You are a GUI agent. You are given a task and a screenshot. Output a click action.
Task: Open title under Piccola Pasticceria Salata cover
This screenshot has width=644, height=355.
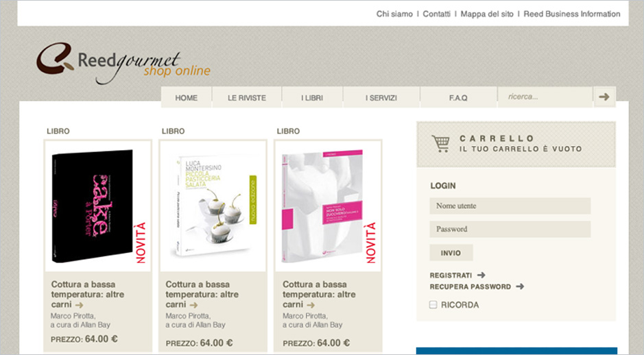(x=202, y=294)
